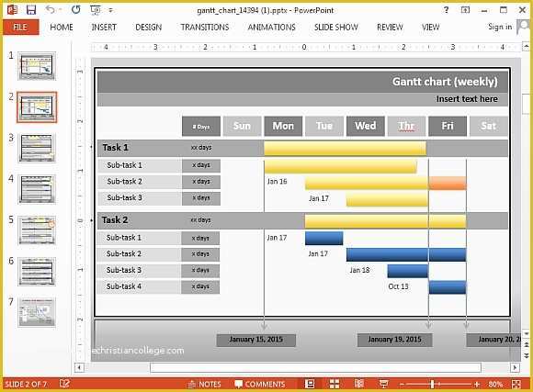The width and height of the screenshot is (533, 392).
Task: Select the January 15, 2015 date box
Action: pos(256,340)
